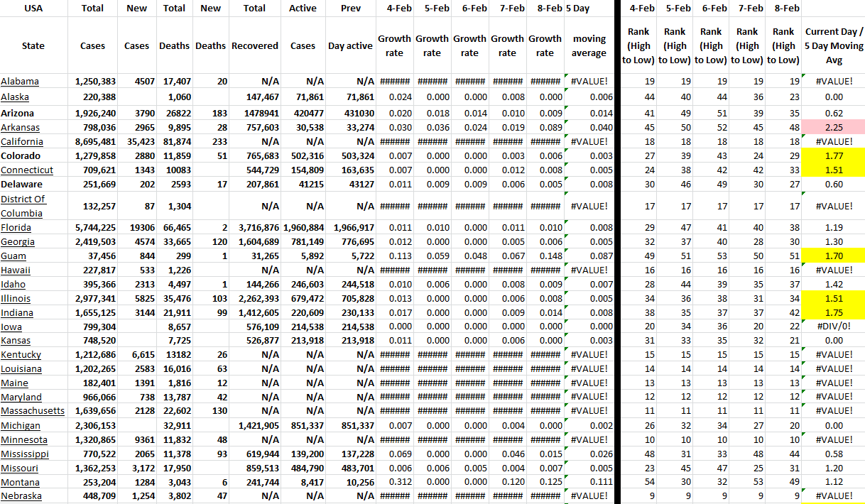
Task: Click the Day active header cell
Action: [x=350, y=45]
